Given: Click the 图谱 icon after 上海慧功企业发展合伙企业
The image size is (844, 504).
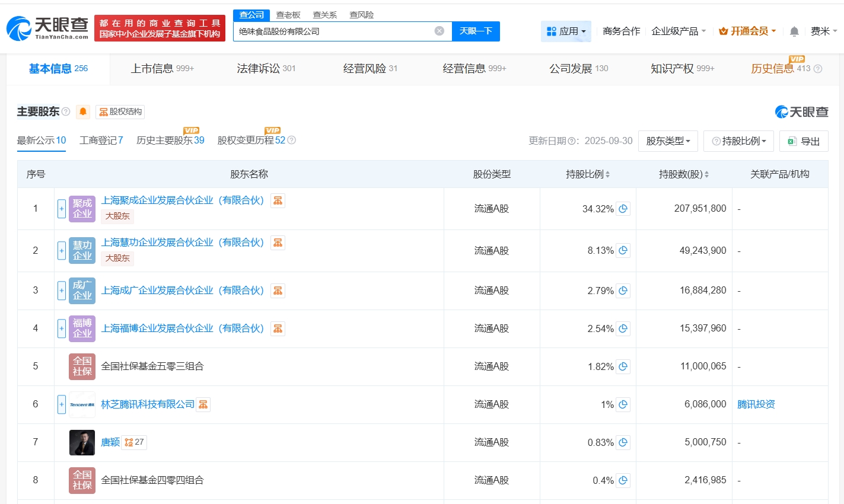Looking at the screenshot, I should pyautogui.click(x=278, y=243).
